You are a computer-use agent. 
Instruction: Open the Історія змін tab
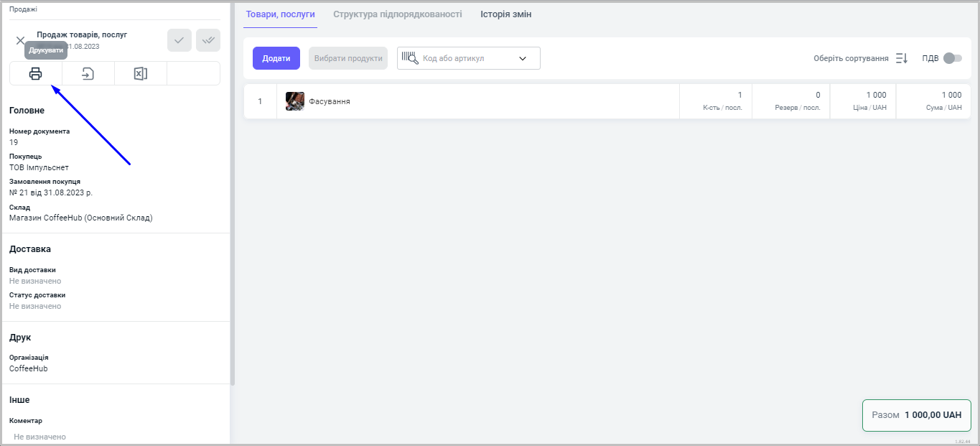[x=506, y=14]
